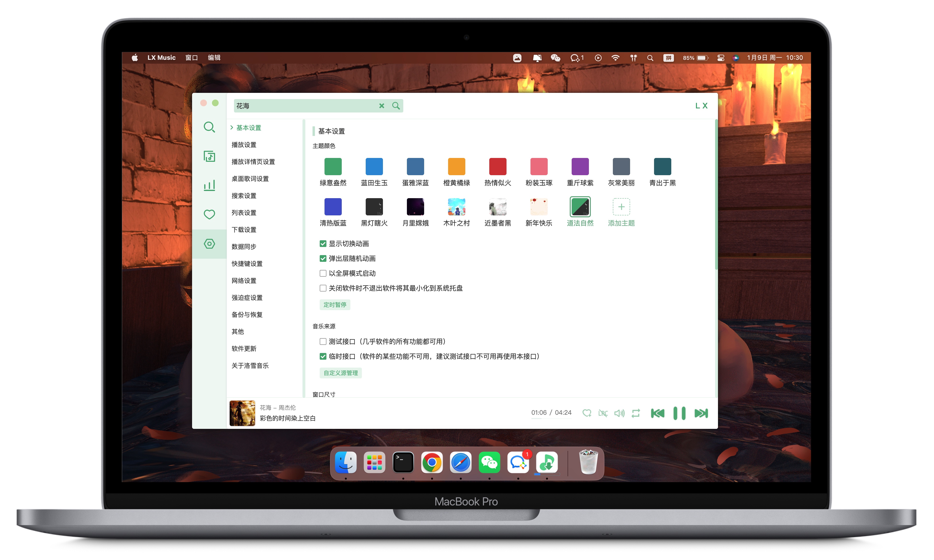934x560 pixels.
Task: Select the 热情似火 red theme swatch
Action: coord(498,166)
